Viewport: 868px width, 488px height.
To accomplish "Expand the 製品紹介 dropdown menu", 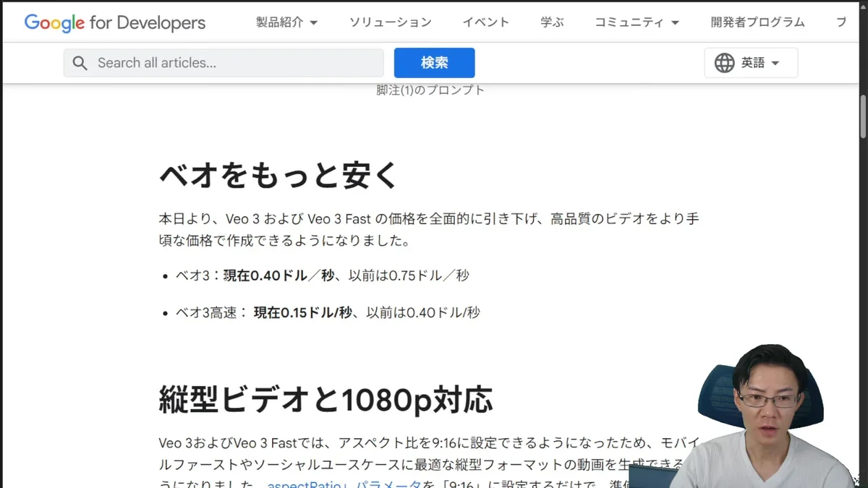I will point(286,22).
